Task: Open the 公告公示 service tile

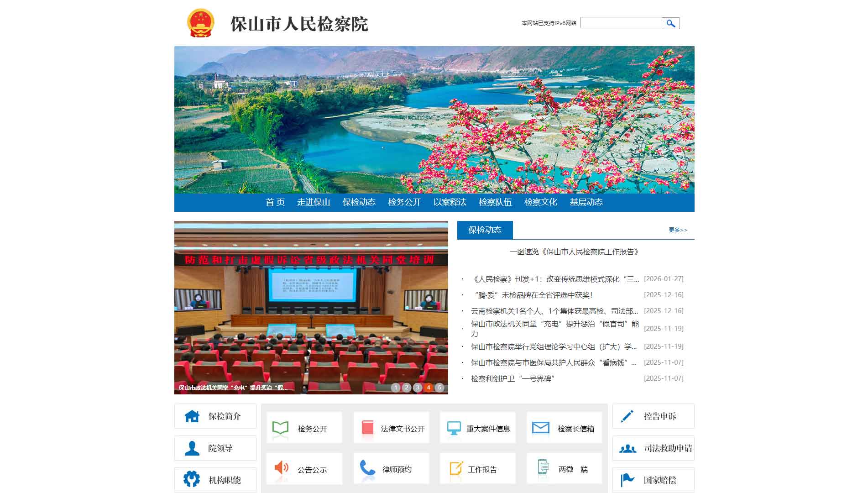Action: tap(304, 468)
